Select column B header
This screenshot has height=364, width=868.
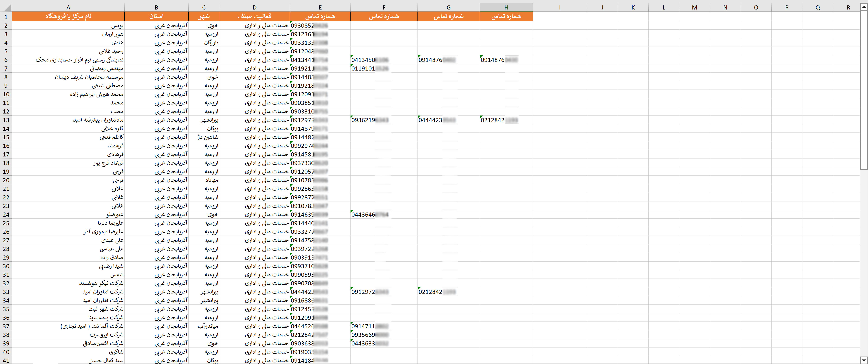pos(156,7)
